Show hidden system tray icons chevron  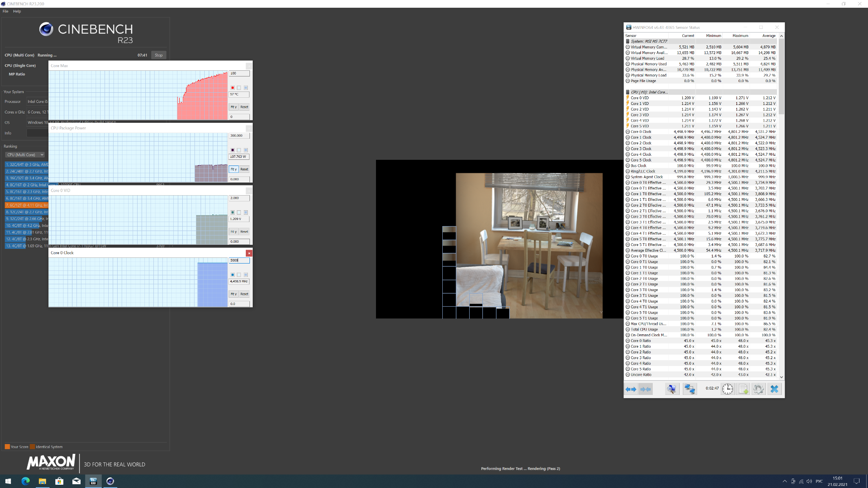click(x=785, y=481)
